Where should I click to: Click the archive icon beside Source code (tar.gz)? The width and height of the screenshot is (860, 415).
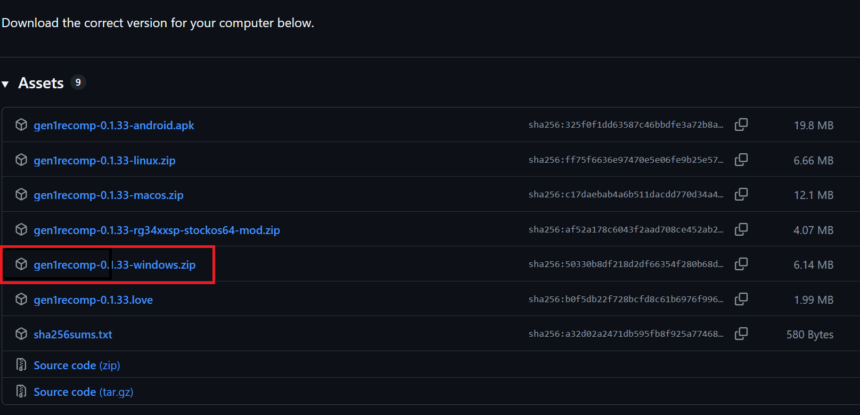[21, 392]
